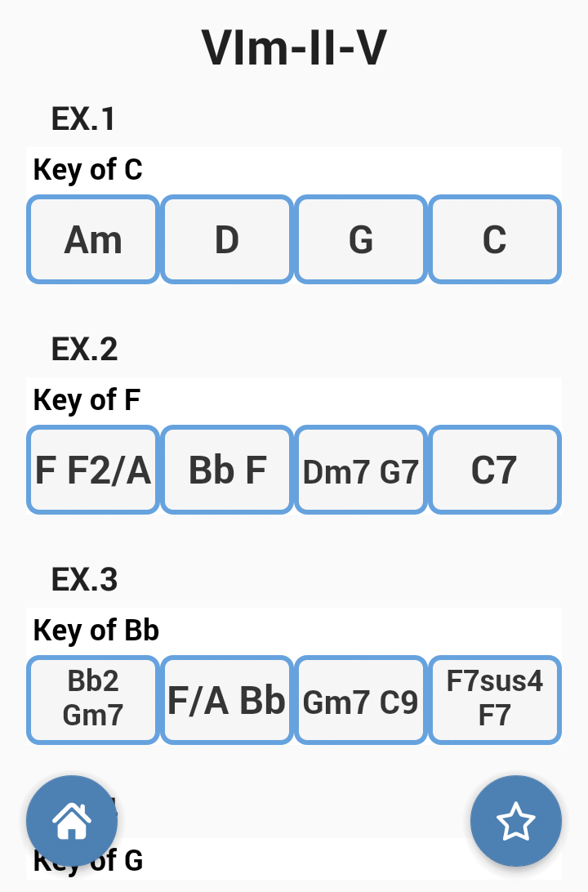Tap the Bb2 Gm7 chord box

93,701
